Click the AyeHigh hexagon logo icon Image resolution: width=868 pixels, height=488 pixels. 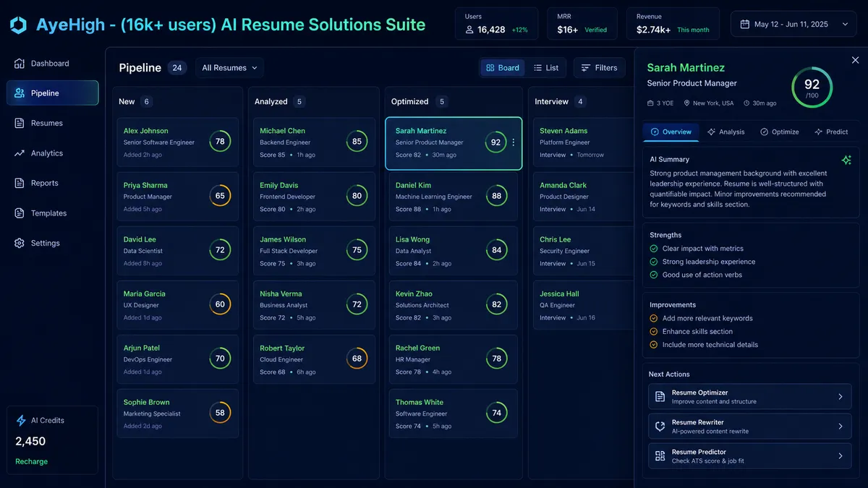click(x=18, y=25)
